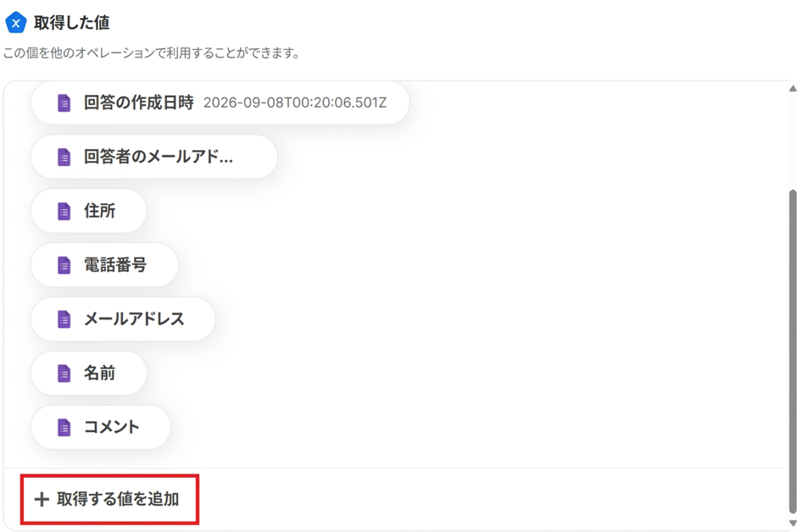The height and width of the screenshot is (532, 797).
Task: Choose the 名前 value chip
Action: pyautogui.click(x=89, y=373)
